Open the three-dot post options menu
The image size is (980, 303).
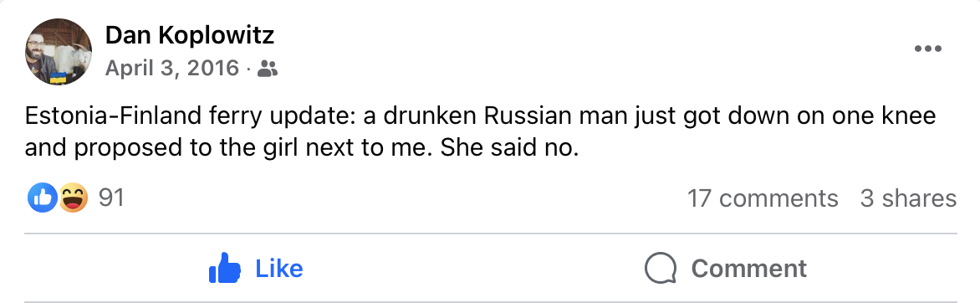(927, 49)
